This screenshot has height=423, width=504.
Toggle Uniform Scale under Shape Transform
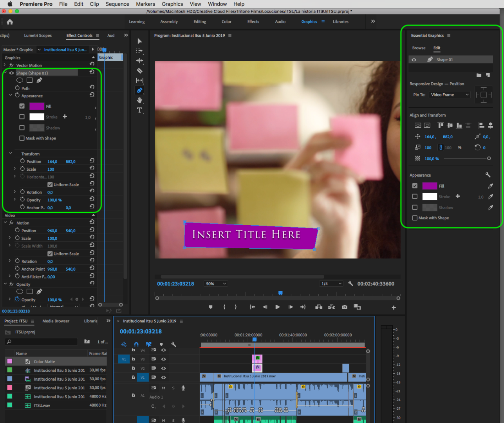click(50, 184)
